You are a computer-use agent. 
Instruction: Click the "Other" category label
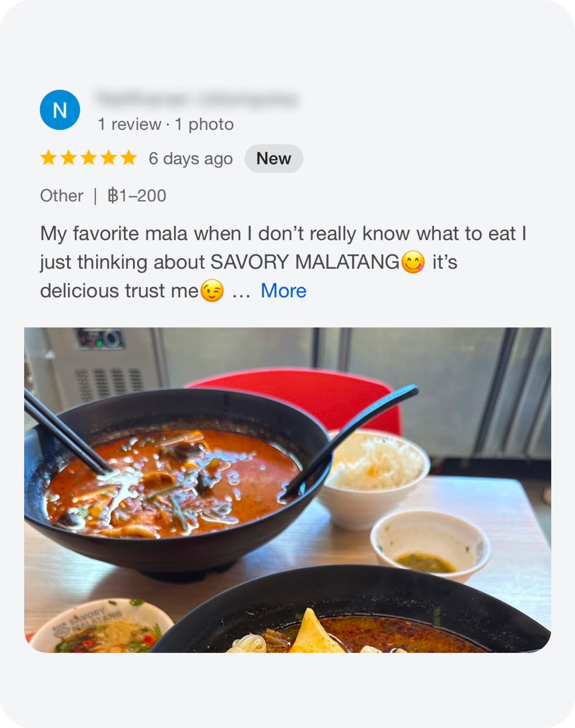coord(61,196)
